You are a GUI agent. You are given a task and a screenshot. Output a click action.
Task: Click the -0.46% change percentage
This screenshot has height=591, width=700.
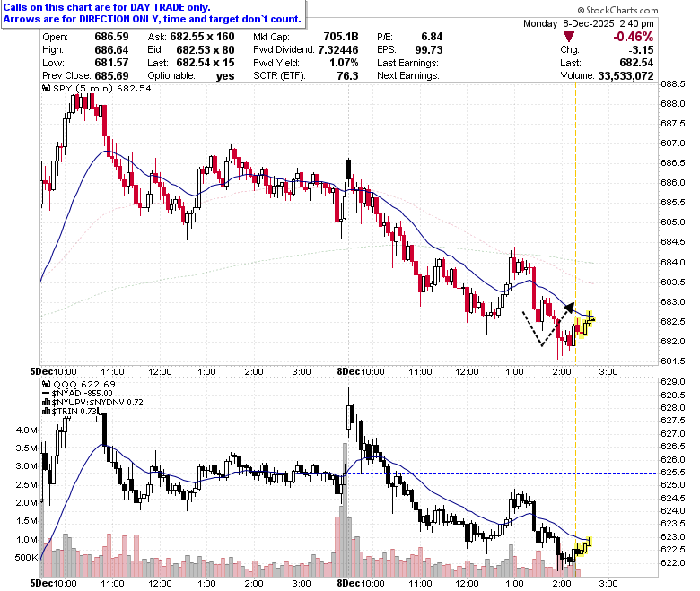pos(633,37)
